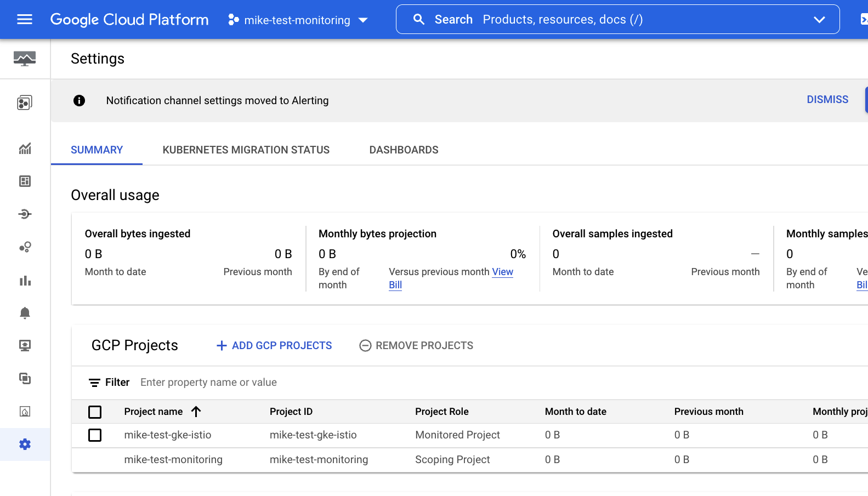This screenshot has height=496, width=868.
Task: Click the Project ID column header
Action: point(291,412)
